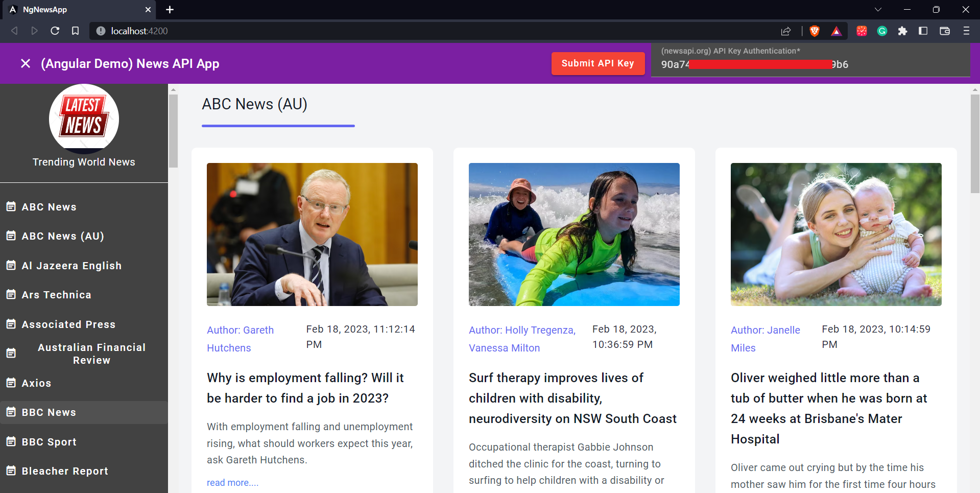The height and width of the screenshot is (493, 980).
Task: Open the 'read more....' link
Action: point(232,482)
